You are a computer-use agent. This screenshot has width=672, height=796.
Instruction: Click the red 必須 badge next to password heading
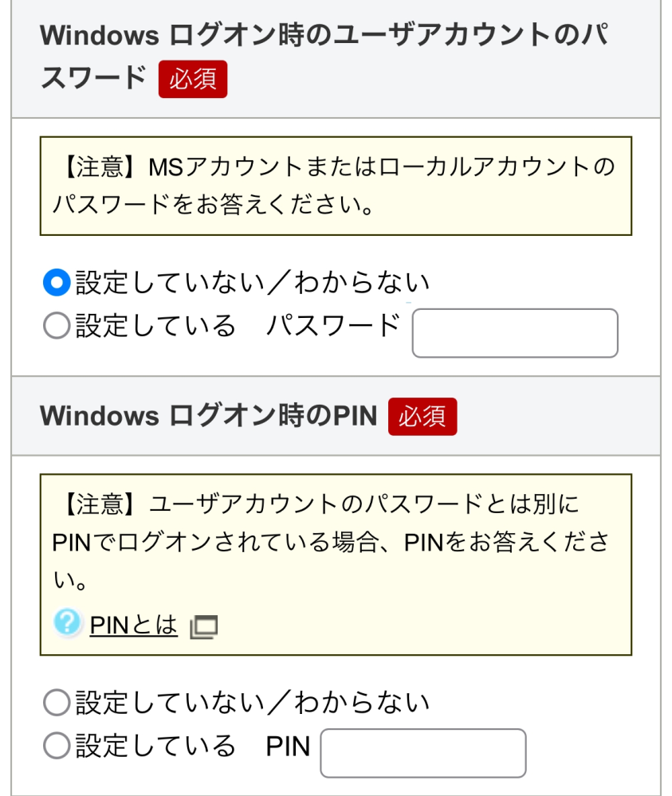coord(192,79)
